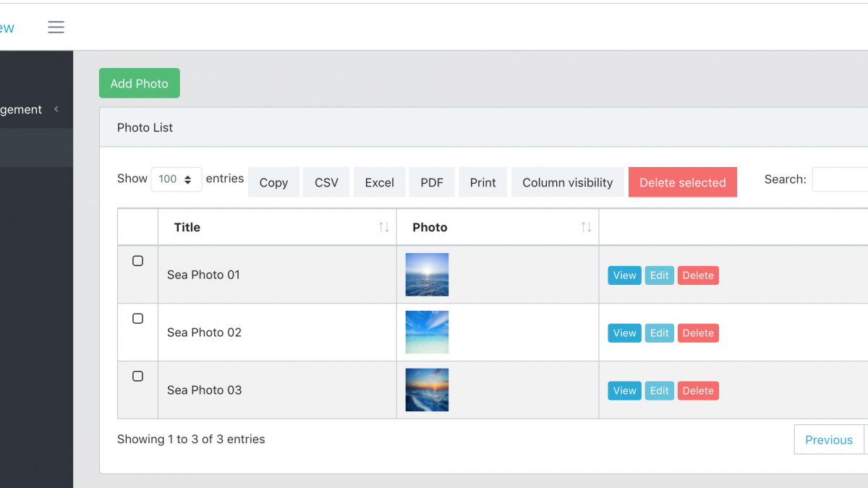Delete Sea Photo 01
The height and width of the screenshot is (488, 868).
click(698, 275)
